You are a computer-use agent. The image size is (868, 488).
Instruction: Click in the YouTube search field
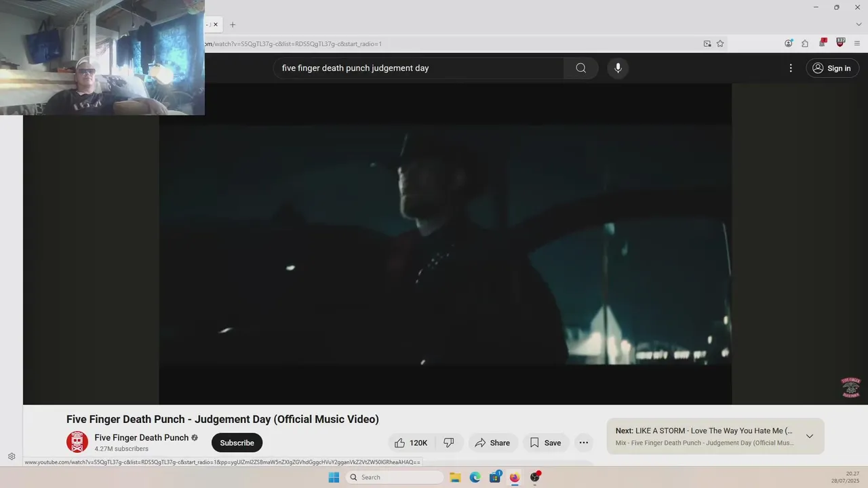tap(418, 68)
